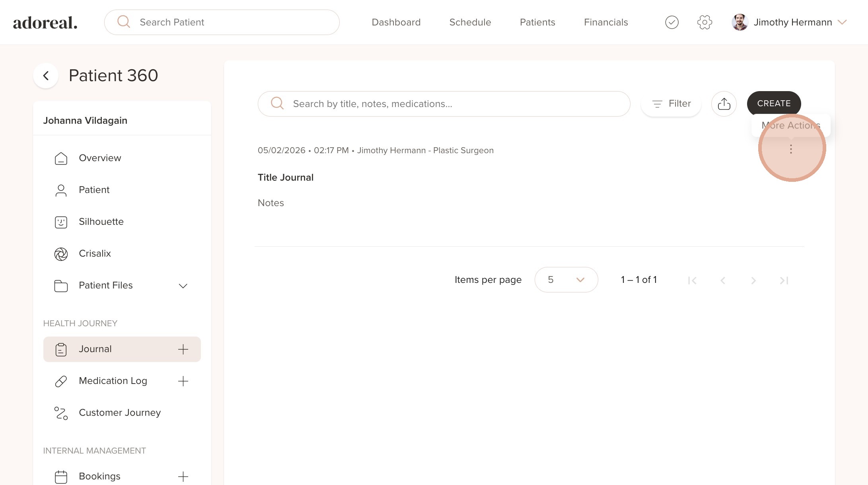This screenshot has width=868, height=485.
Task: Open the settings gear icon
Action: pos(705,22)
